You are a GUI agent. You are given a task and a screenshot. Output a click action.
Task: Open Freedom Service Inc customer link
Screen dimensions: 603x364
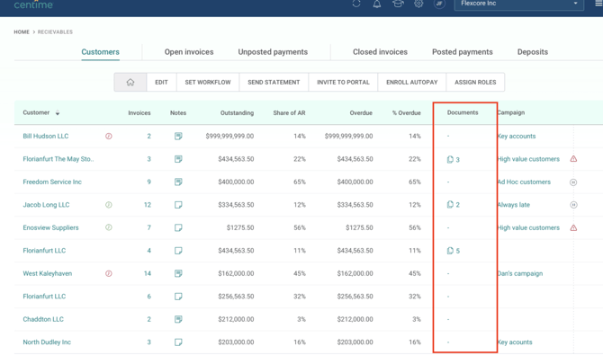click(x=52, y=182)
